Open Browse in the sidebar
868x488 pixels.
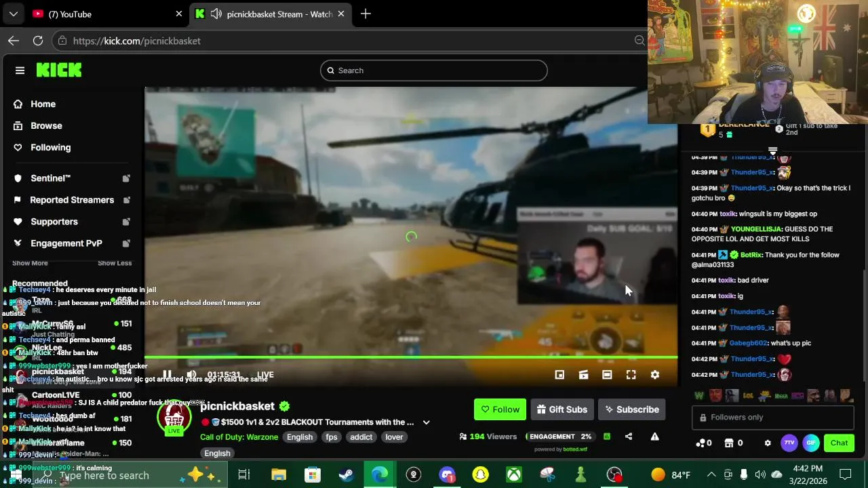46,125
